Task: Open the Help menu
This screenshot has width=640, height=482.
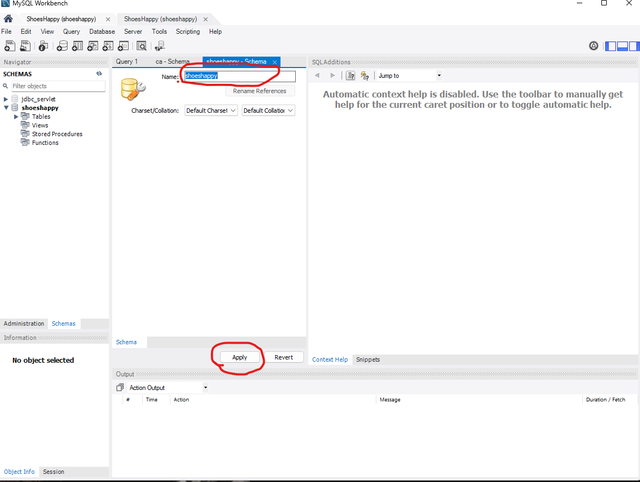Action: [x=216, y=31]
